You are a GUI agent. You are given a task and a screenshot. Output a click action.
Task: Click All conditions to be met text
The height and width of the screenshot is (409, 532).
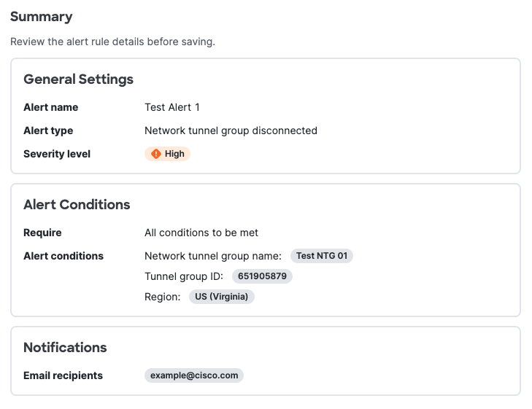click(x=201, y=233)
